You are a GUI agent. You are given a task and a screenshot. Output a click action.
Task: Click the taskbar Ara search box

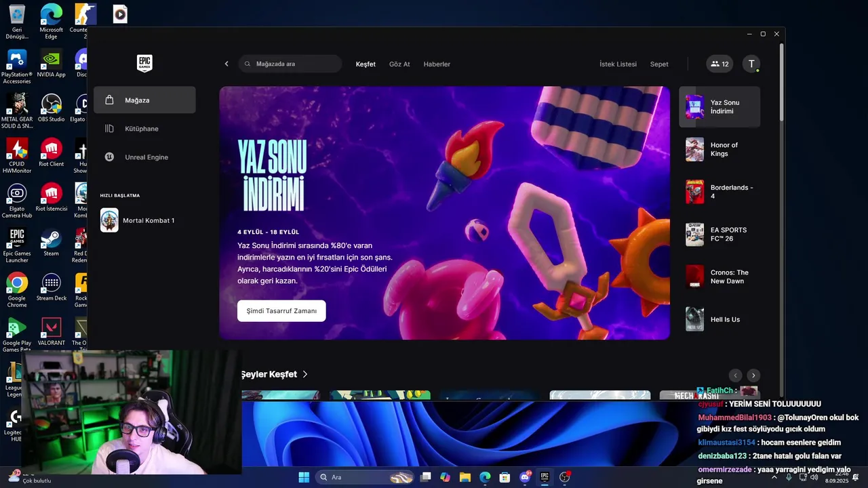365,477
